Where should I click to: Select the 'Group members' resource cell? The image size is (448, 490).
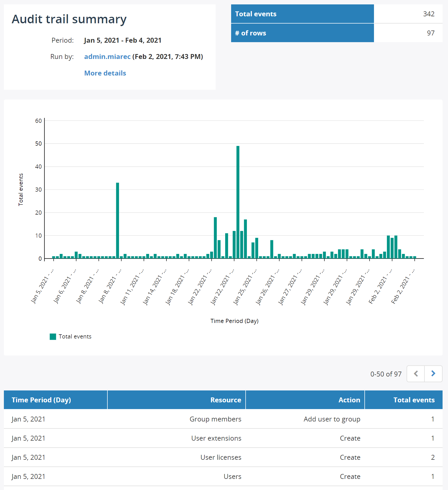pyautogui.click(x=215, y=419)
